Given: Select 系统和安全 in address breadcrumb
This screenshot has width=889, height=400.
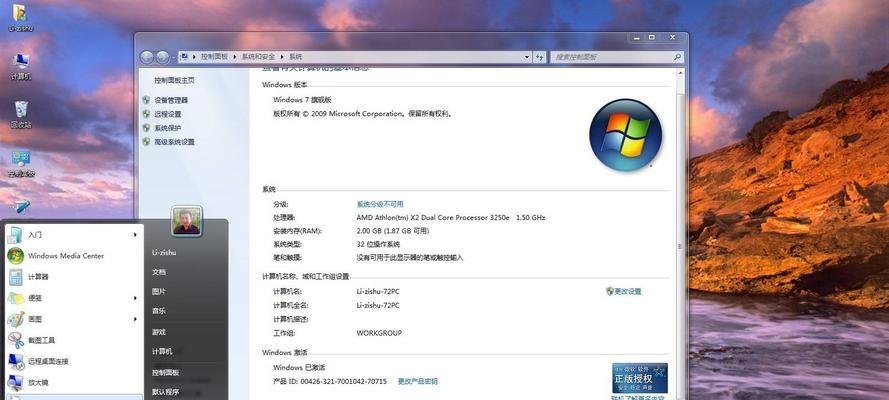Looking at the screenshot, I should click(258, 57).
